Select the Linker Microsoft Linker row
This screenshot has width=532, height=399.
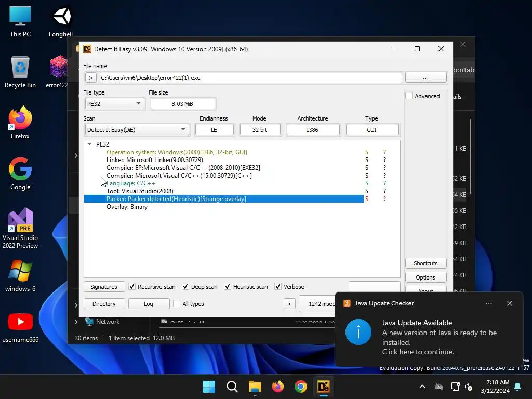click(224, 160)
